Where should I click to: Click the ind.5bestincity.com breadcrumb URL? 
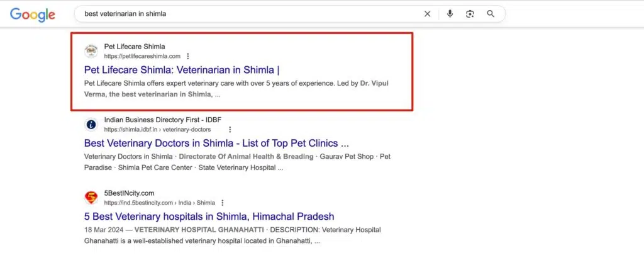tap(159, 203)
